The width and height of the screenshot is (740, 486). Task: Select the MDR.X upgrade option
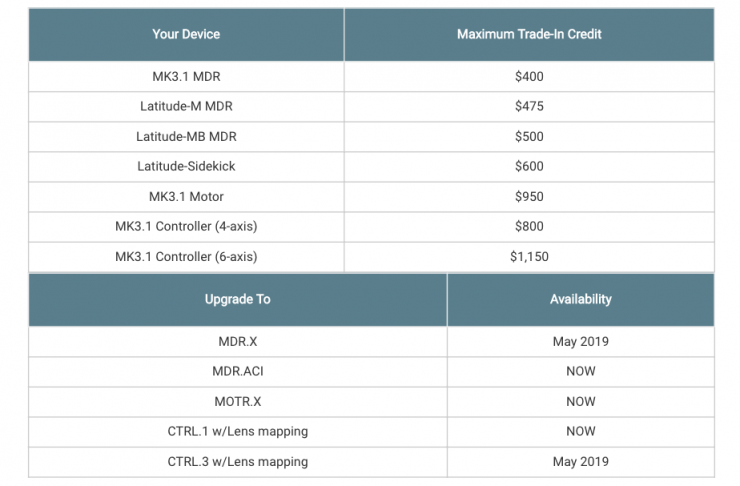(x=237, y=341)
